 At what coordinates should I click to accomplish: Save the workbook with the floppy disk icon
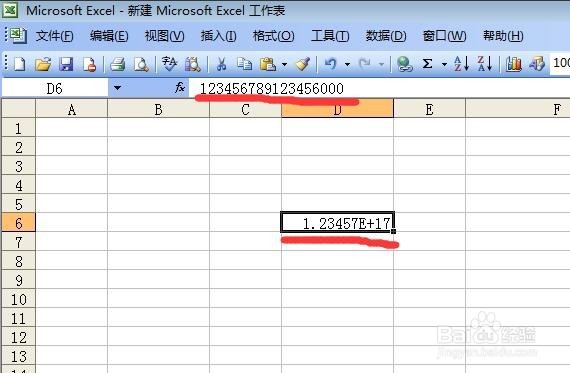pyautogui.click(x=66, y=64)
